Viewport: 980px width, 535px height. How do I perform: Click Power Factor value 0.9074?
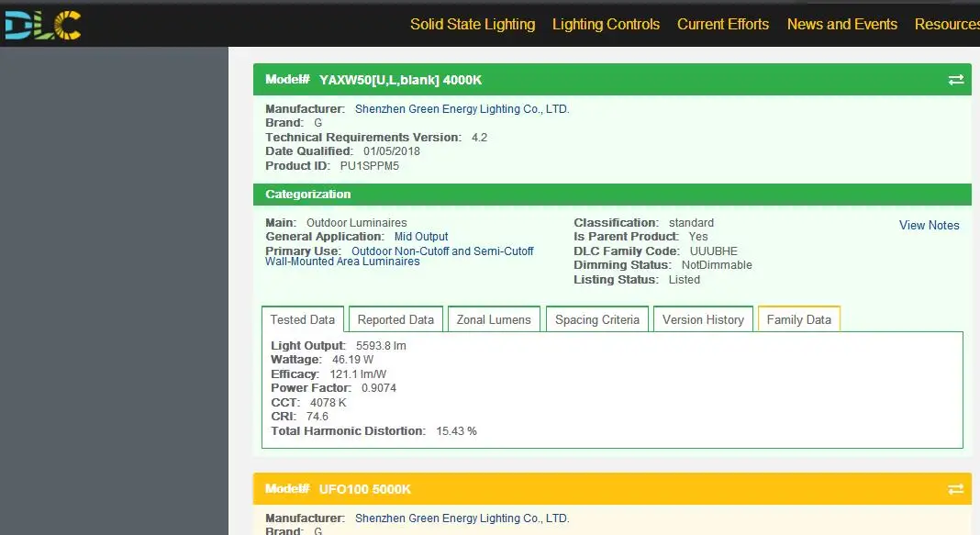(x=379, y=387)
